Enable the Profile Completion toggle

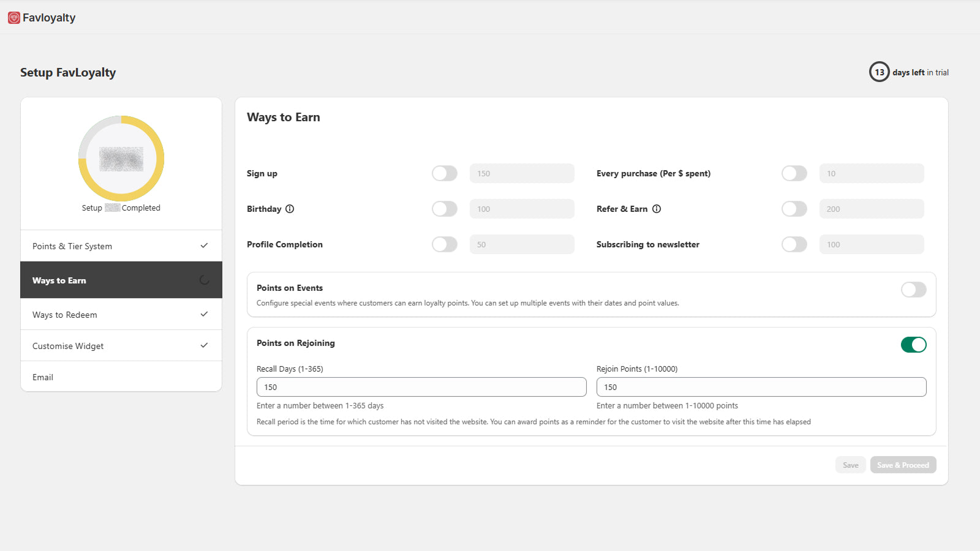444,244
